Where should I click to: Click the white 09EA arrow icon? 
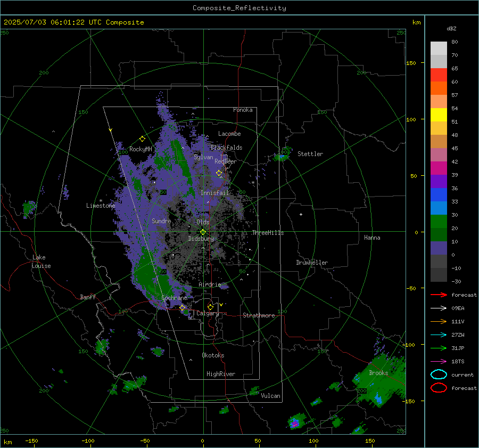click(x=439, y=308)
